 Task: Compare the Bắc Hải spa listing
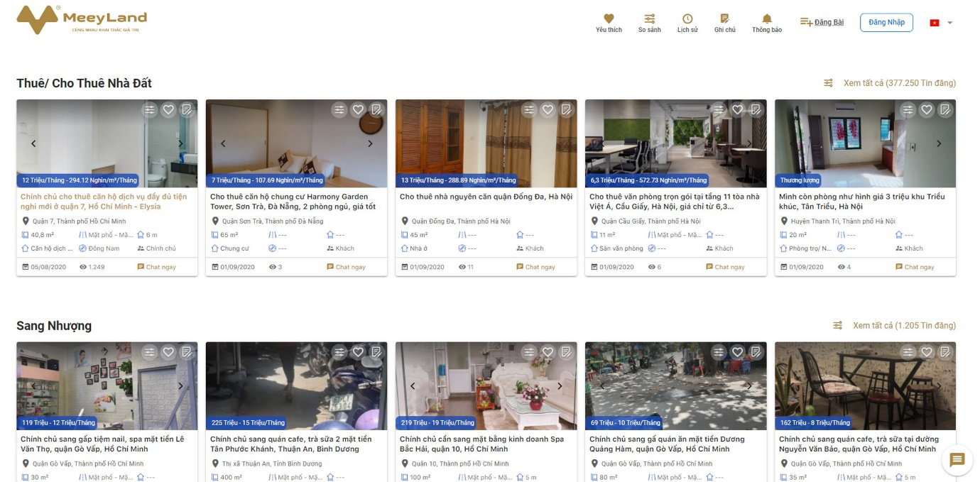tap(528, 352)
